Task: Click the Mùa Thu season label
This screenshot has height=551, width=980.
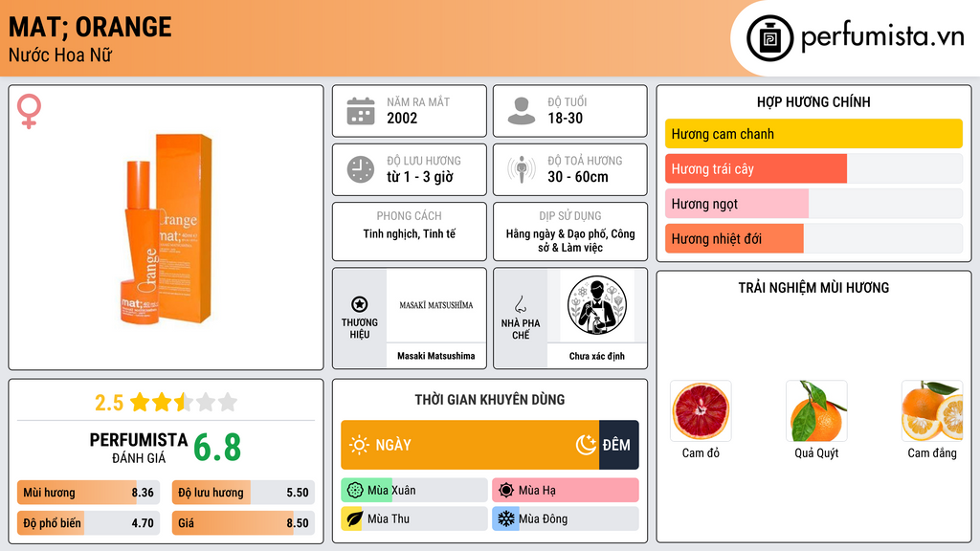Action: (x=389, y=519)
